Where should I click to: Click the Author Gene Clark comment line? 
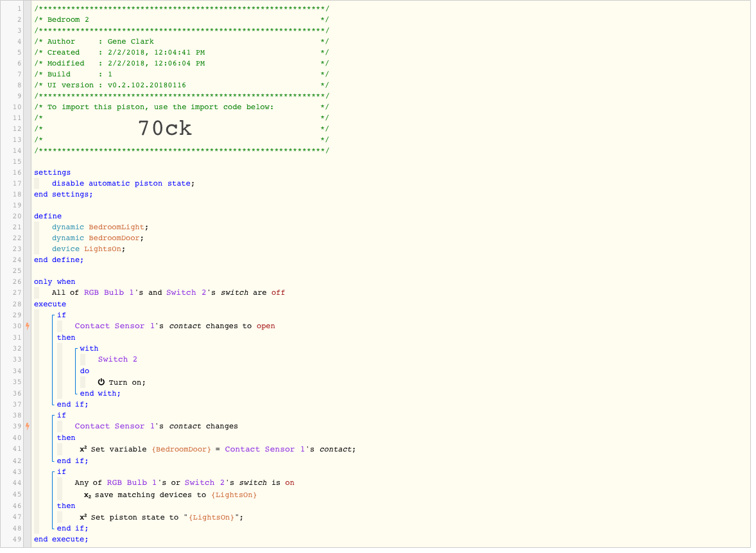tap(182, 42)
